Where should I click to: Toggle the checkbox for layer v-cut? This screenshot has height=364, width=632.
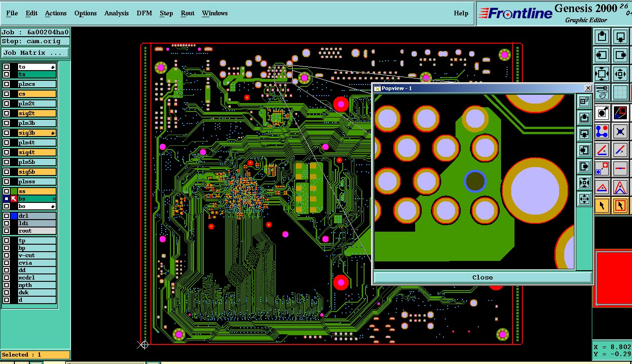[7, 255]
